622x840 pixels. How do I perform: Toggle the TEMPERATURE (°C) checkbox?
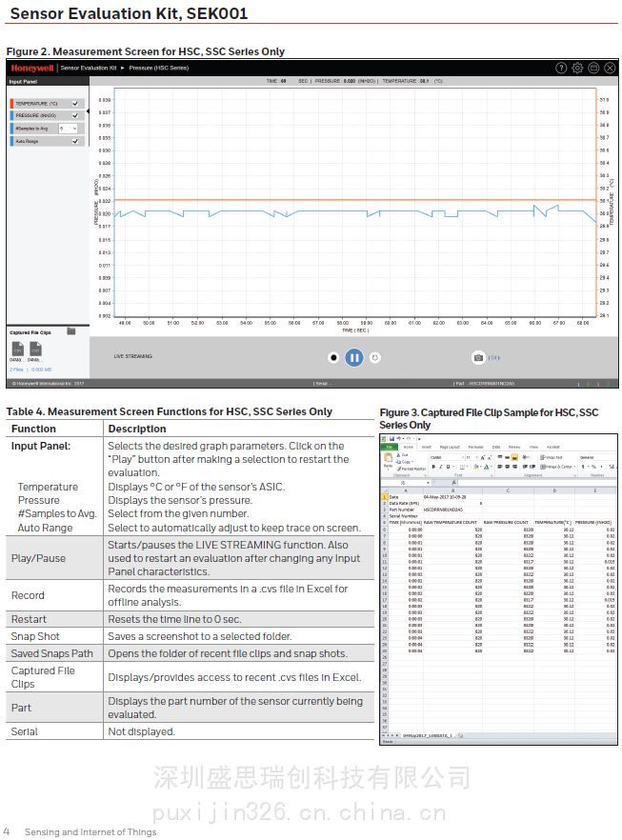75,104
